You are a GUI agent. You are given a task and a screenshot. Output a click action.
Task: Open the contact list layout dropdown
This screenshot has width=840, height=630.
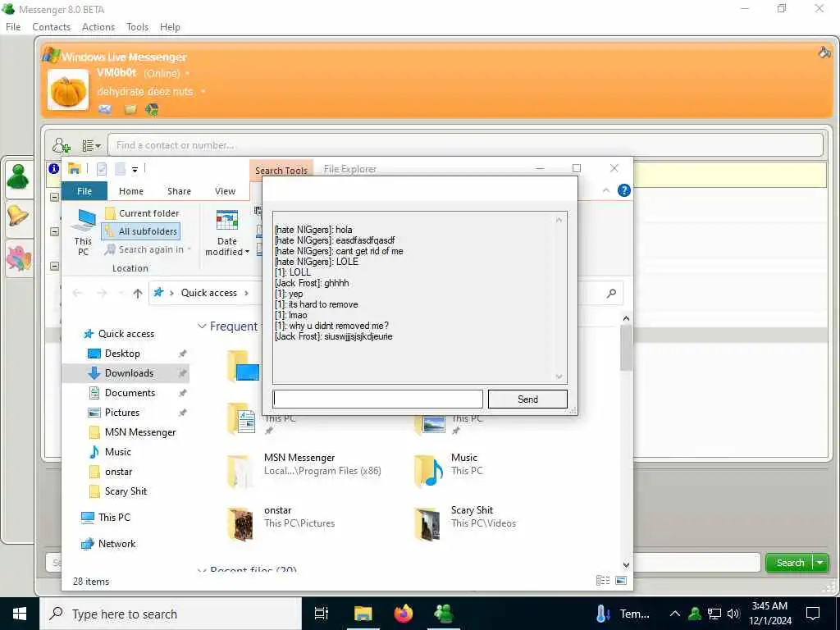pyautogui.click(x=91, y=145)
